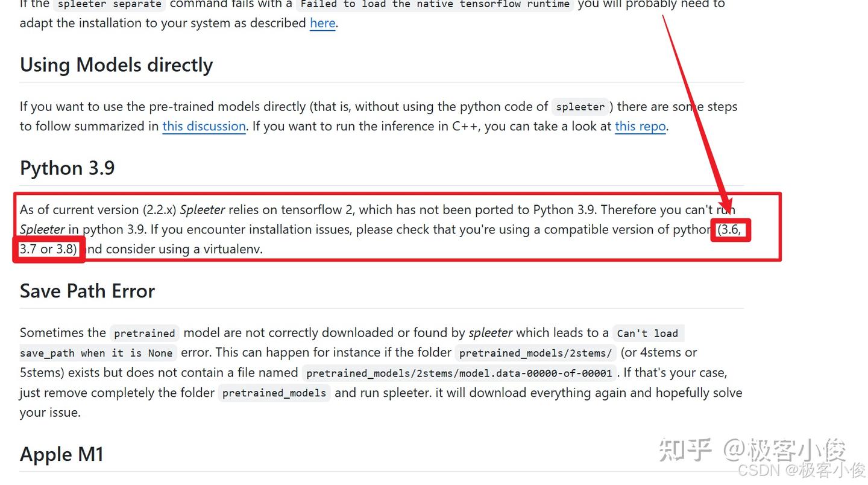Select the 'Save Path Error' heading
Screen dimensions: 868x485
tap(87, 291)
